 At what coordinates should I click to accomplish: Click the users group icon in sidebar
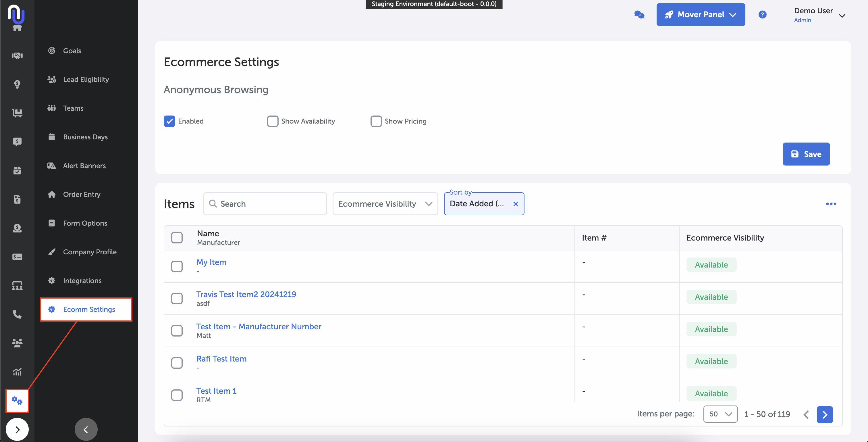point(17,343)
